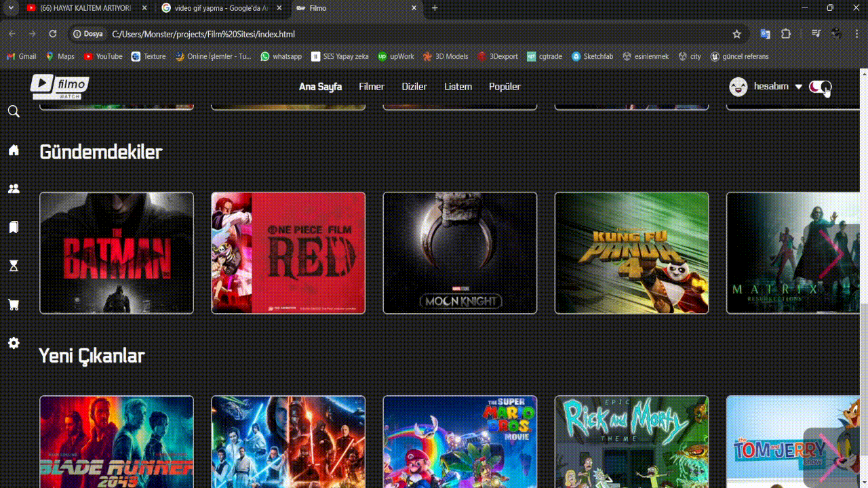This screenshot has width=868, height=488.
Task: Switch to the HAYAT KALİTEM YouTube tab
Action: pos(86,8)
